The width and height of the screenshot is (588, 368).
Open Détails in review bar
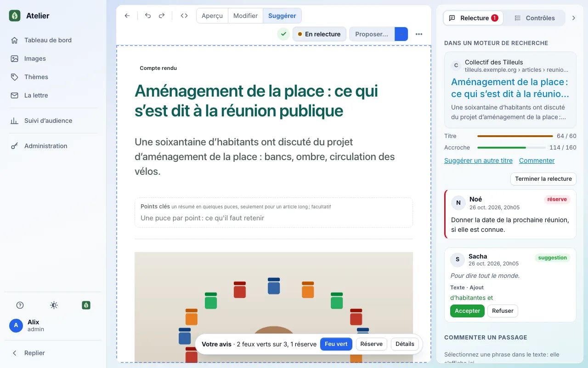click(405, 344)
